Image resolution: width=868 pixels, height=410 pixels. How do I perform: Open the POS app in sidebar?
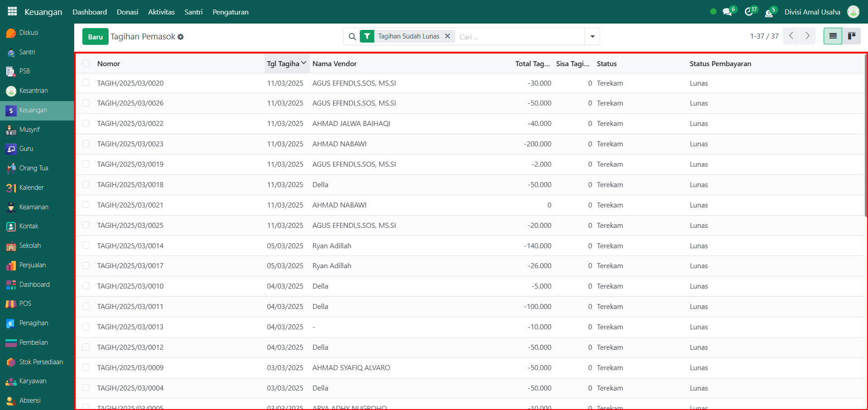25,304
